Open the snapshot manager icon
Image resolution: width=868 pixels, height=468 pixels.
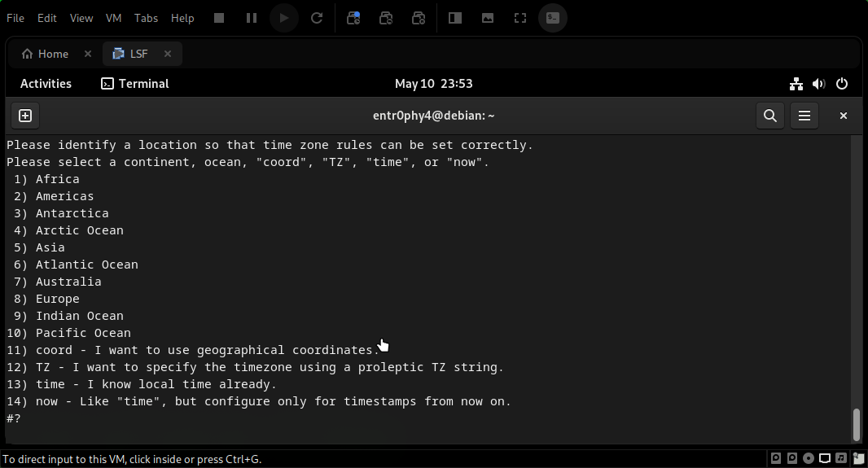[419, 18]
